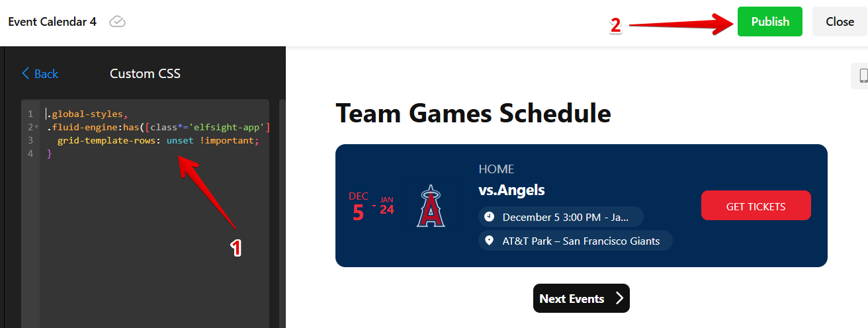Open the vs.Angels event title
868x328 pixels.
coord(511,190)
